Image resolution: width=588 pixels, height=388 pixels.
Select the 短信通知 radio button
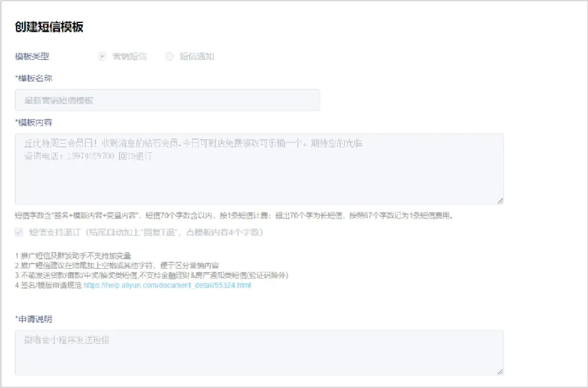point(169,57)
